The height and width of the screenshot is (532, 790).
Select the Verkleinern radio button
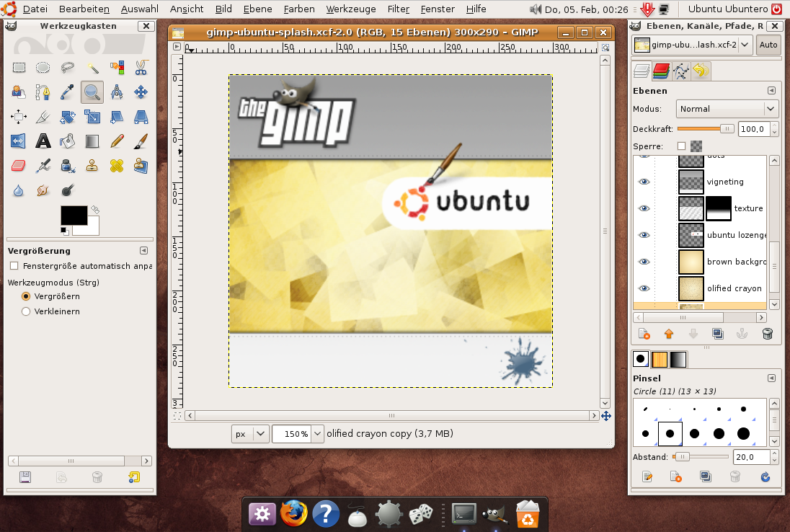click(25, 311)
